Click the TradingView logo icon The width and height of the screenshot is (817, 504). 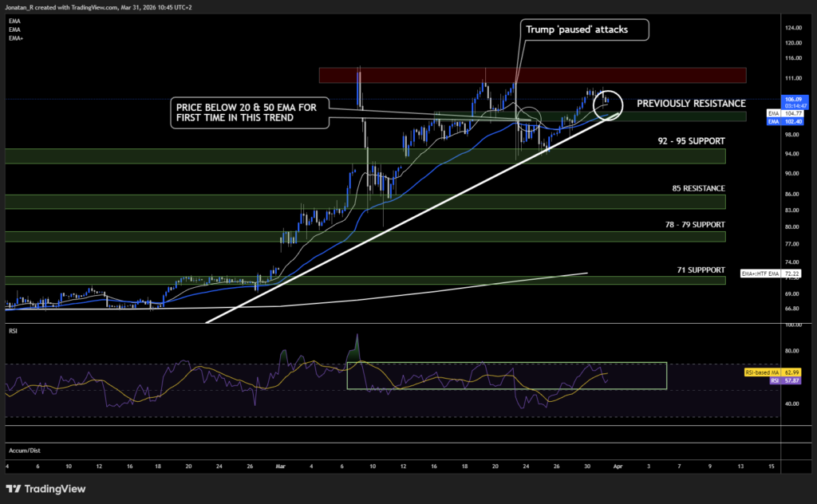tap(14, 489)
